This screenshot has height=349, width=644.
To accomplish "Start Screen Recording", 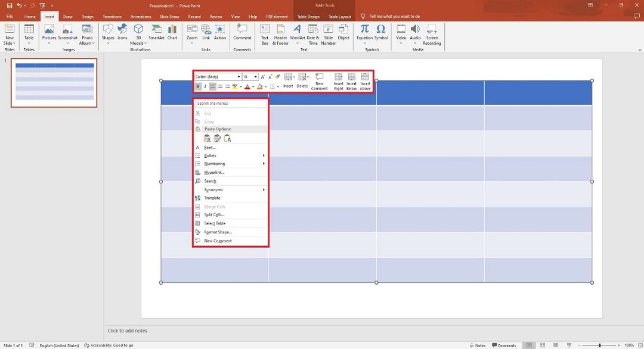I will (x=432, y=35).
